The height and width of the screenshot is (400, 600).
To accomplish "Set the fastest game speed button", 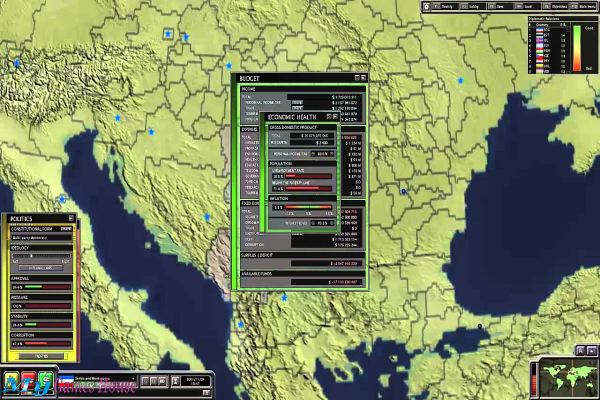I will tap(162, 381).
